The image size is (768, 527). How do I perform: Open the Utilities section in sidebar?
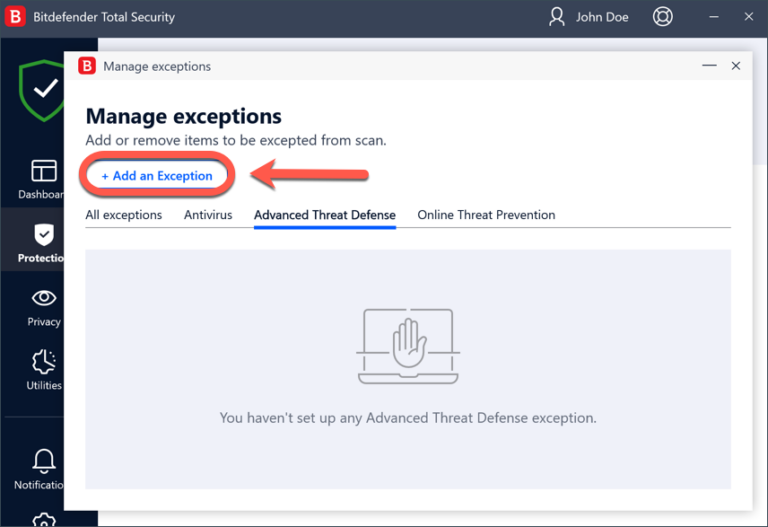point(44,370)
